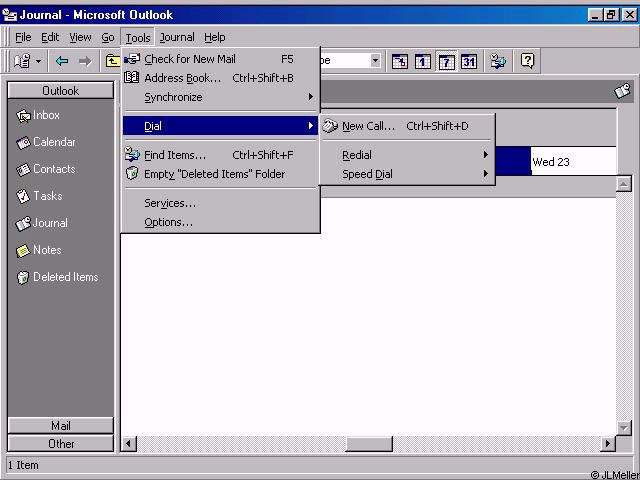Click the Up One Level folder icon
The width and height of the screenshot is (640, 480).
(112, 61)
